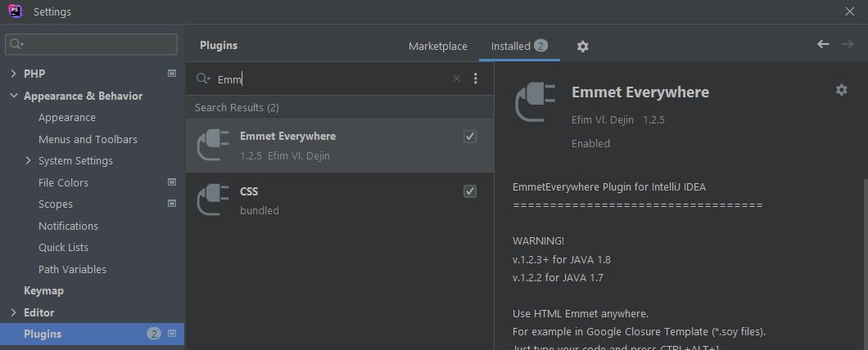
Task: Switch to the Marketplace tab
Action: [x=437, y=47]
